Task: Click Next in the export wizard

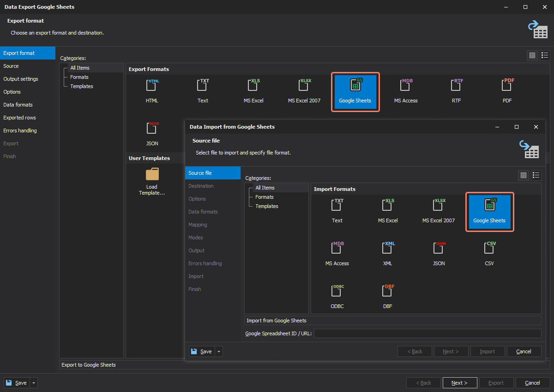Action: (460, 382)
